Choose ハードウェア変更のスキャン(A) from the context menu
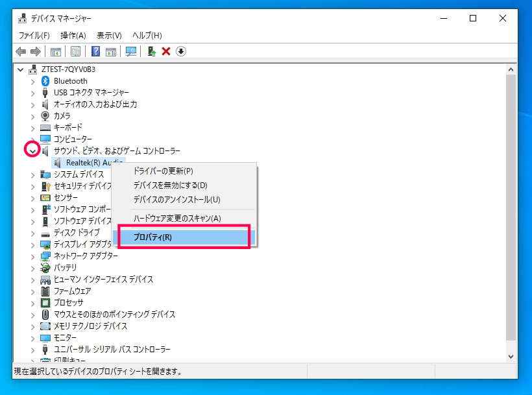Image resolution: width=532 pixels, height=395 pixels. pos(184,218)
